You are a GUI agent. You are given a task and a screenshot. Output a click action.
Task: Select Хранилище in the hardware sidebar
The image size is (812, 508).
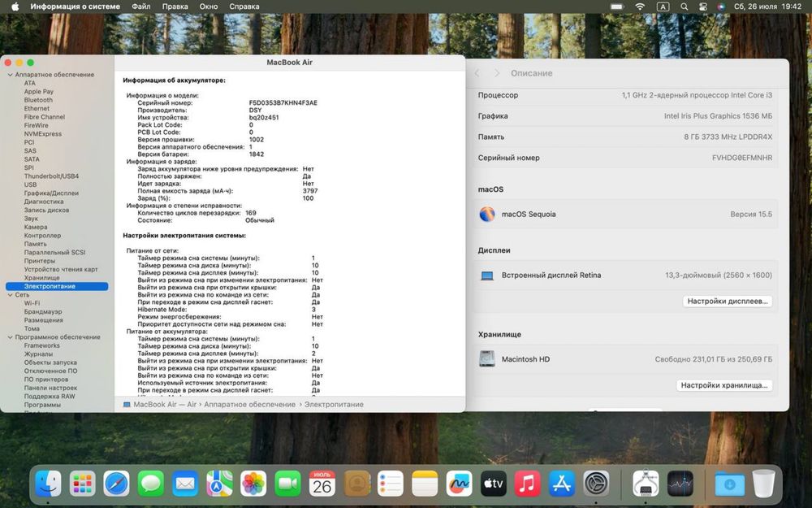pos(42,278)
